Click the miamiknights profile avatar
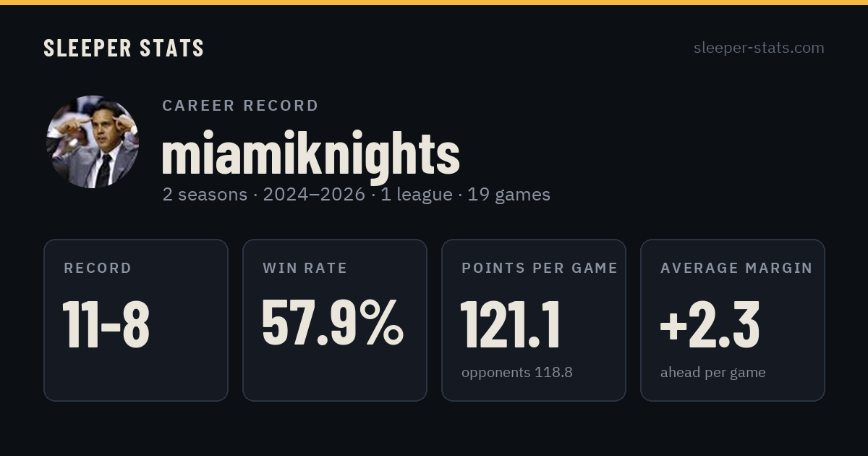Screen dimensions: 868x456 pyautogui.click(x=93, y=142)
